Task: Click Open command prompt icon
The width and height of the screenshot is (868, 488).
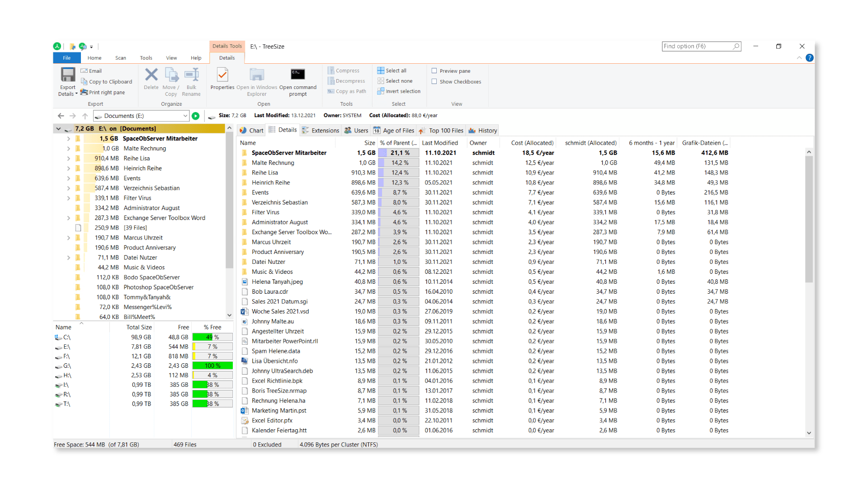Action: 297,75
